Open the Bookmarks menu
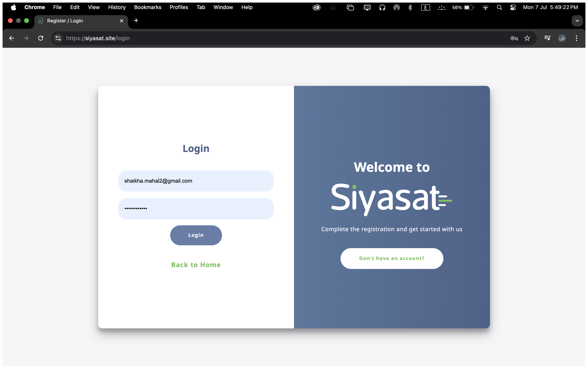 tap(148, 7)
